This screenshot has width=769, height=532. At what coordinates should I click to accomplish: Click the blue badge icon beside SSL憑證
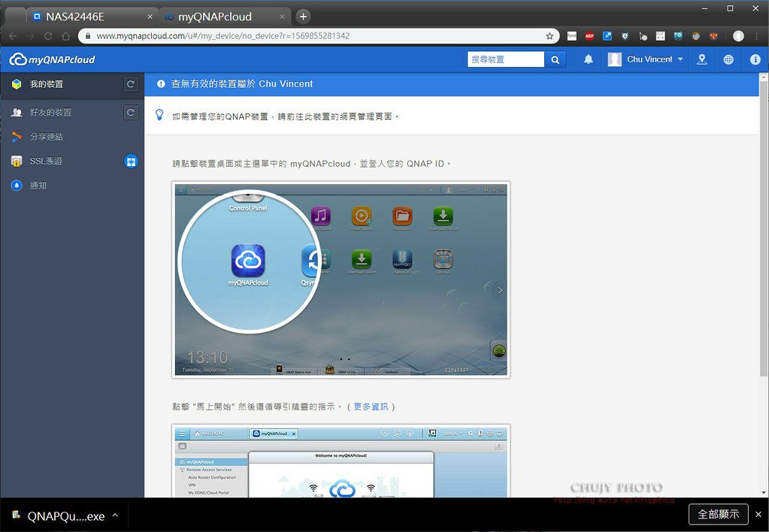point(131,161)
